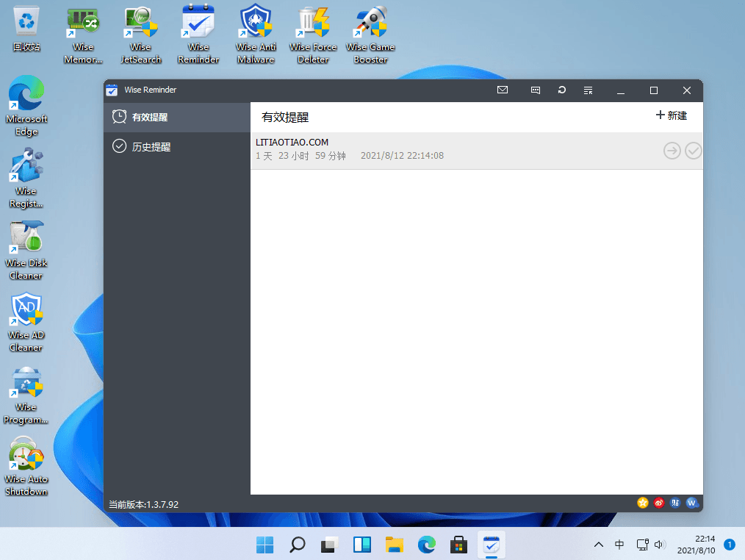Open the Wise AD Cleaner desktop shortcut
The height and width of the screenshot is (560, 745).
pos(26,323)
